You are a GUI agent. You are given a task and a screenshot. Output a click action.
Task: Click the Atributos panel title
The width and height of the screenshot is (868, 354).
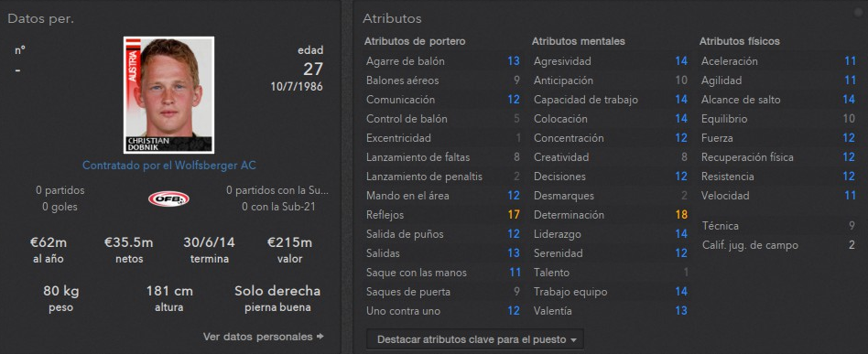(x=392, y=18)
